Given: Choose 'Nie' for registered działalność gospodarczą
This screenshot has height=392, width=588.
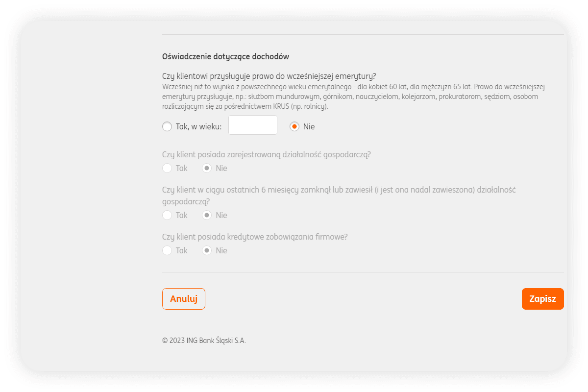Looking at the screenshot, I should pos(207,168).
